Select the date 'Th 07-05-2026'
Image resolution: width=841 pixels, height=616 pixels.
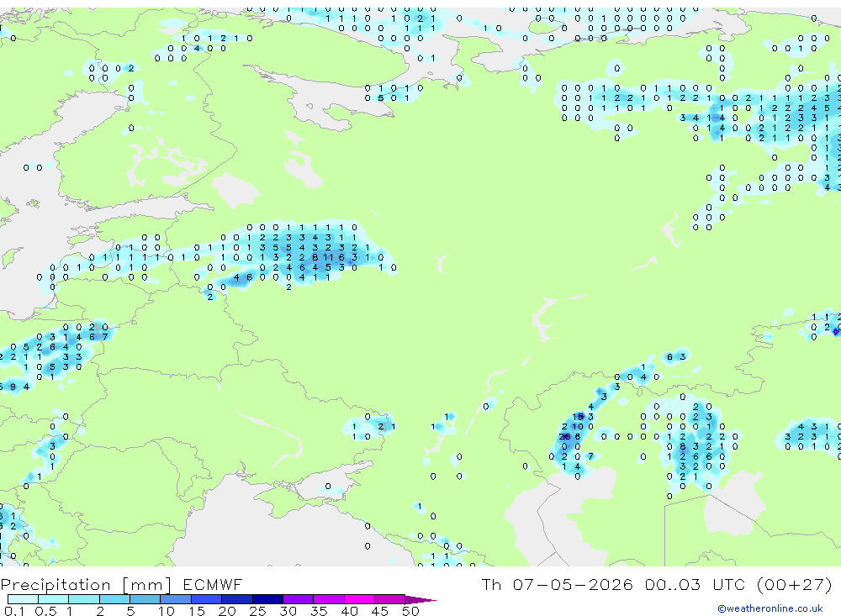558,584
